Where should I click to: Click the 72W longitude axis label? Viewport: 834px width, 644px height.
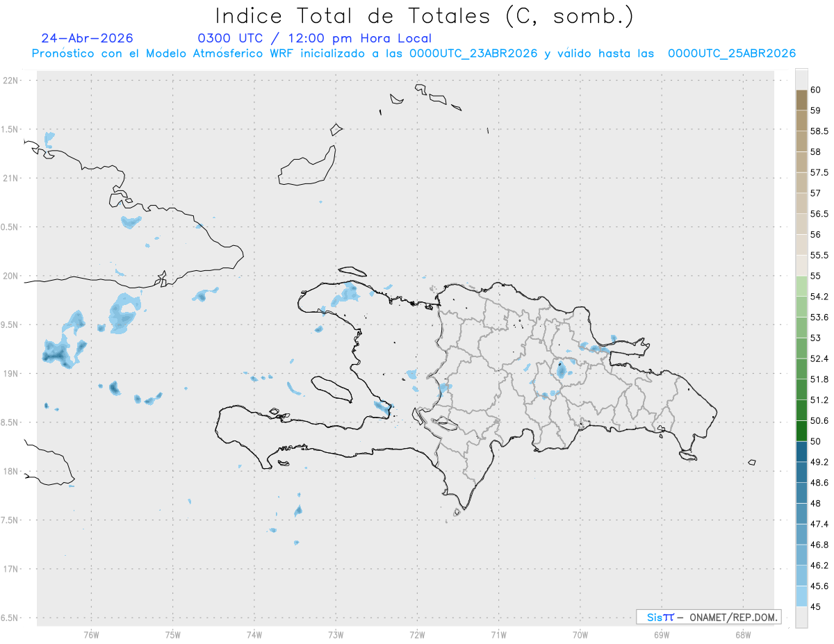tap(417, 634)
